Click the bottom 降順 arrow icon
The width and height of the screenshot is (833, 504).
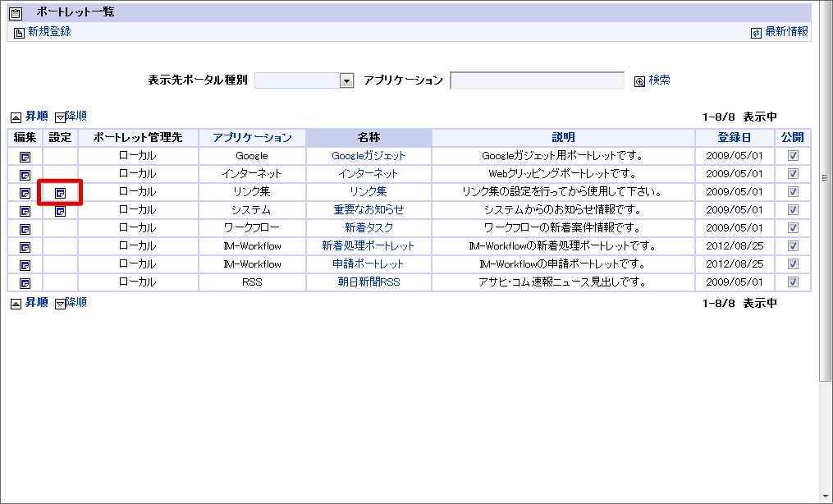click(60, 304)
